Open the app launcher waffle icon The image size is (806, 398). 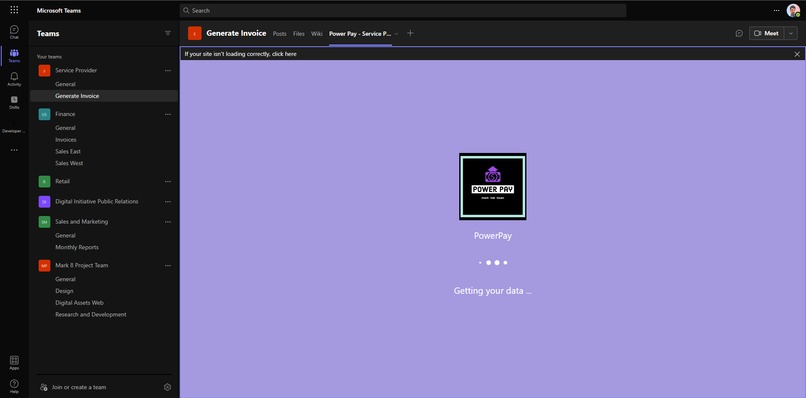[14, 10]
